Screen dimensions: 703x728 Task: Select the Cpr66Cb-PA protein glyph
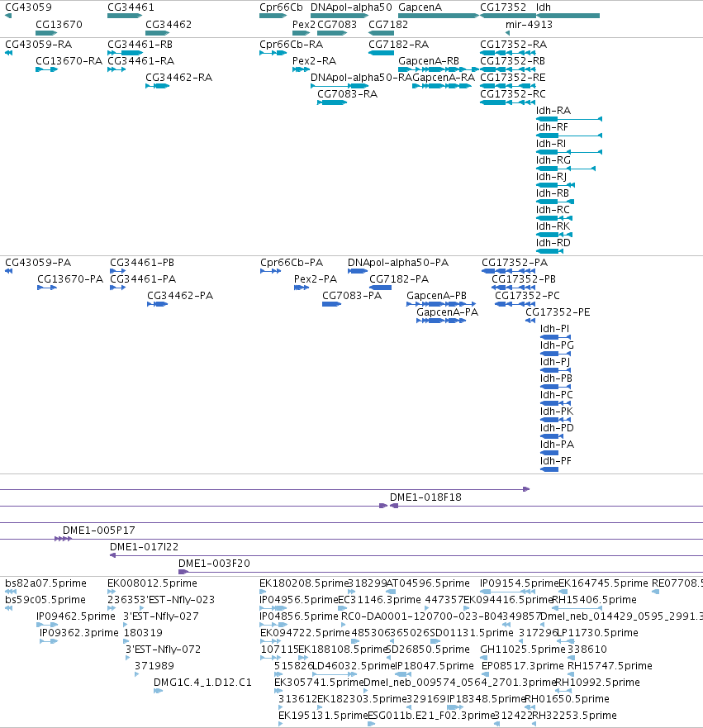click(271, 271)
